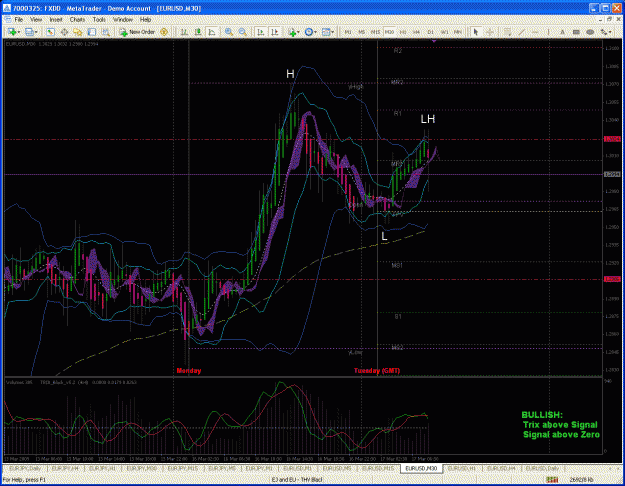Toggle the Navigator folder-star icon
The width and height of the screenshot is (625, 486).
point(78,32)
